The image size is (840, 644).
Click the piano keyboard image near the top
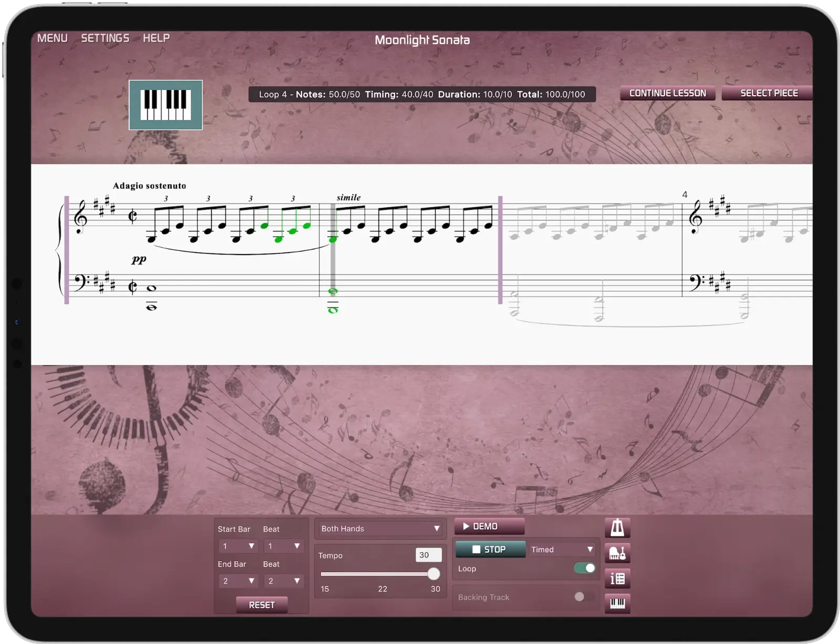tap(165, 105)
